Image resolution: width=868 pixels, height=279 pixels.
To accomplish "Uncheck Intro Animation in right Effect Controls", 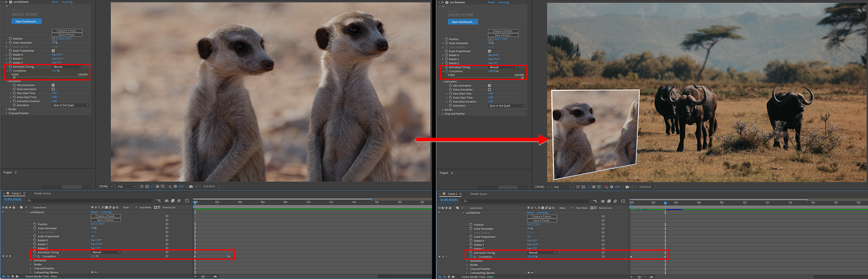I will (490, 85).
